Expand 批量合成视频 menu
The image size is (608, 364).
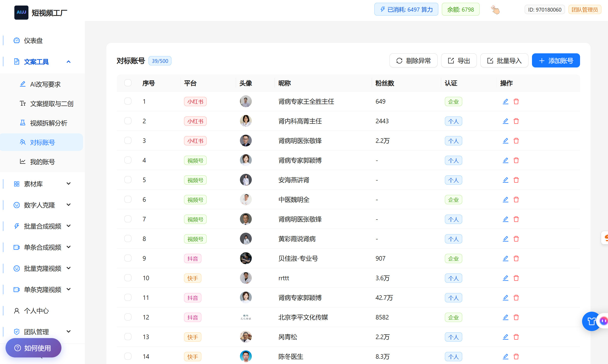click(42, 226)
